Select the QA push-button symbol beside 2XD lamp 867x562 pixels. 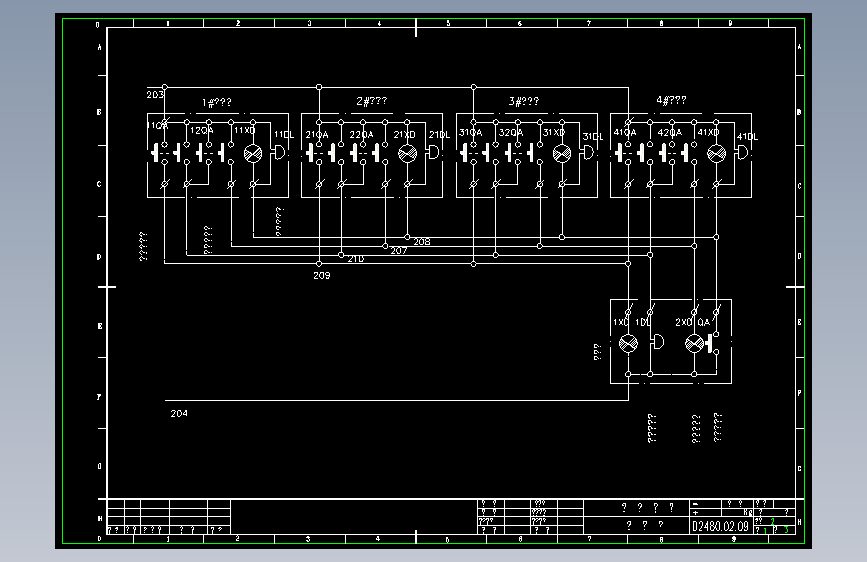713,344
